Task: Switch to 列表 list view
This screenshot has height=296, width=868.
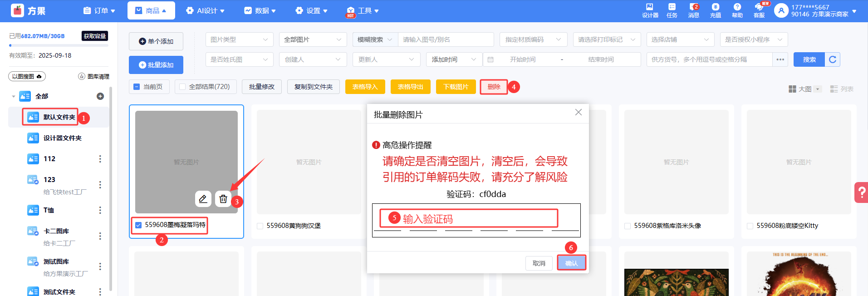Action: click(x=842, y=89)
